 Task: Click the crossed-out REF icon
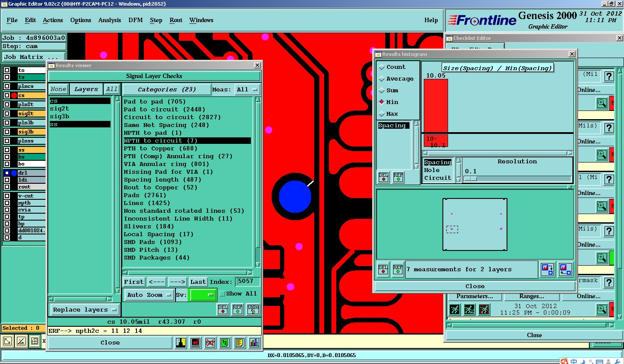click(210, 343)
